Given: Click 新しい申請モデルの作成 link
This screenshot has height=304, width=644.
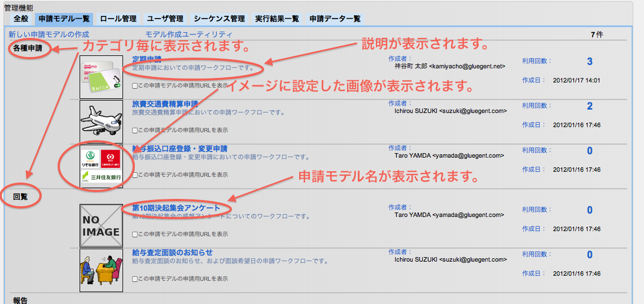Looking at the screenshot, I should 49,34.
